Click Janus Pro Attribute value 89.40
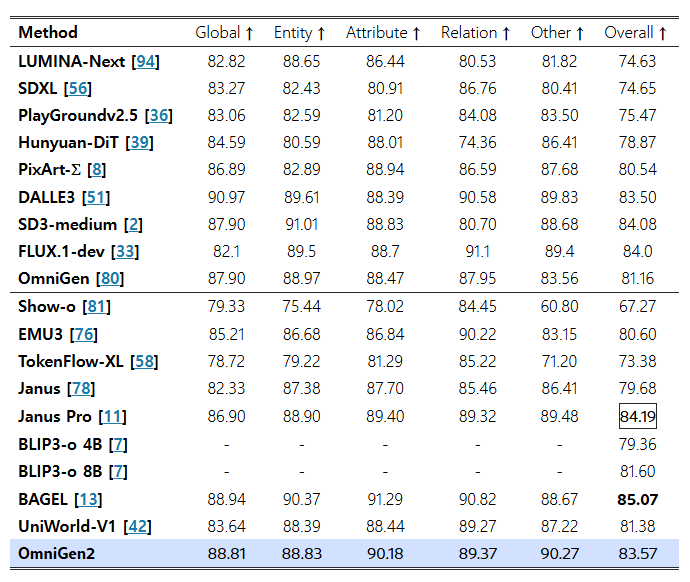The height and width of the screenshot is (582, 690). 385,416
